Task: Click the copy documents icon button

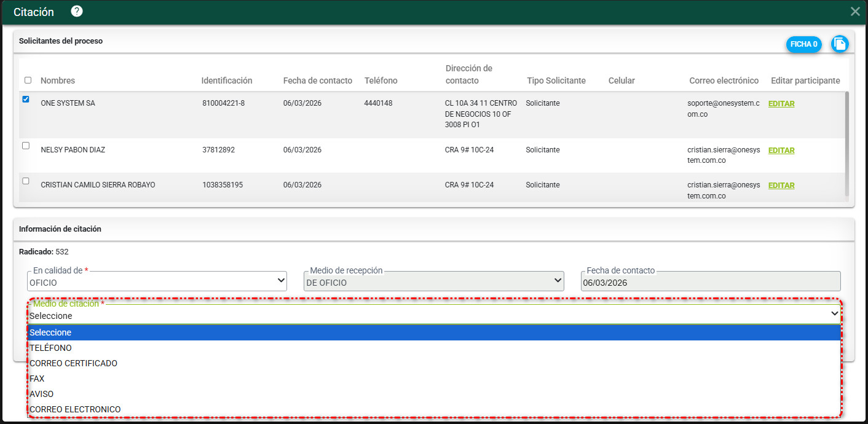Action: click(840, 44)
